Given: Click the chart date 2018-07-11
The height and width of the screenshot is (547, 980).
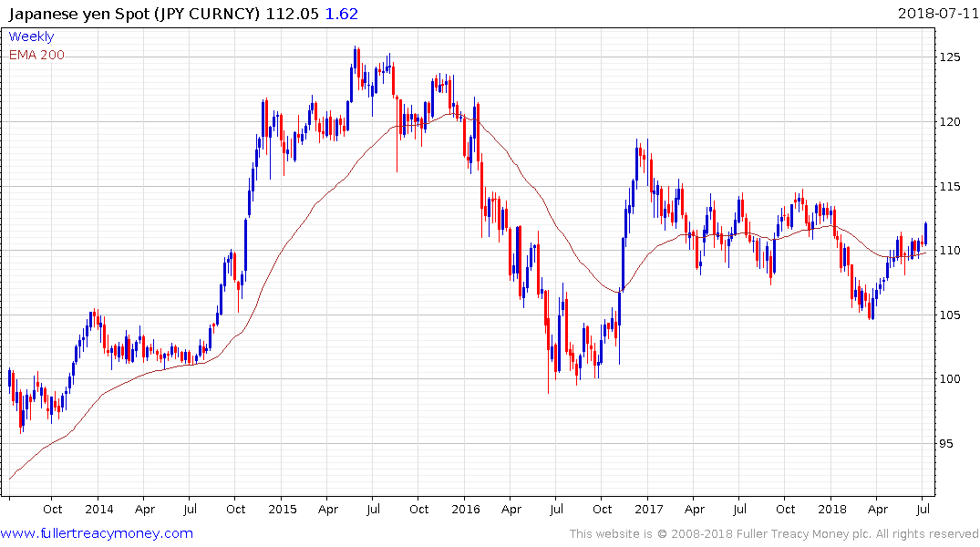Looking at the screenshot, I should (x=936, y=13).
